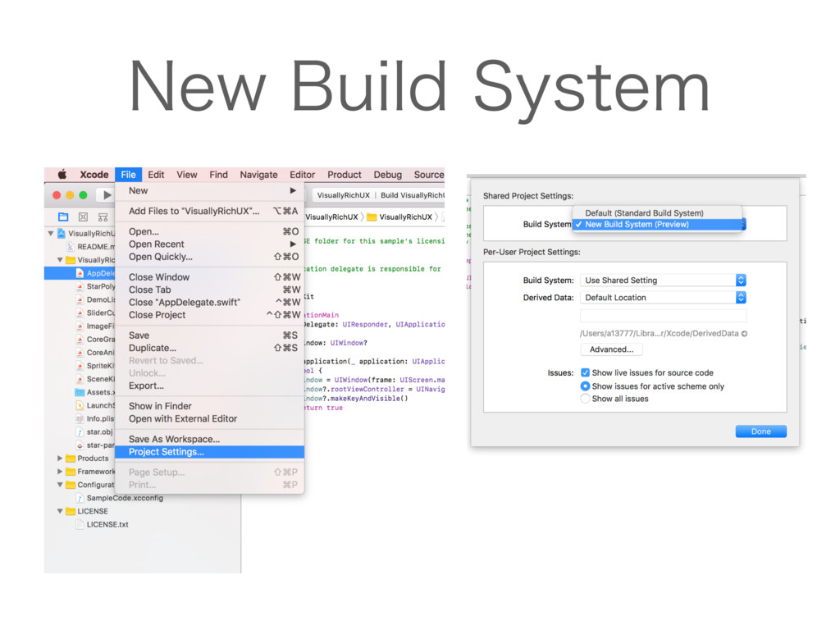Select New Build System (Preview) option
The width and height of the screenshot is (840, 630).
tap(658, 225)
